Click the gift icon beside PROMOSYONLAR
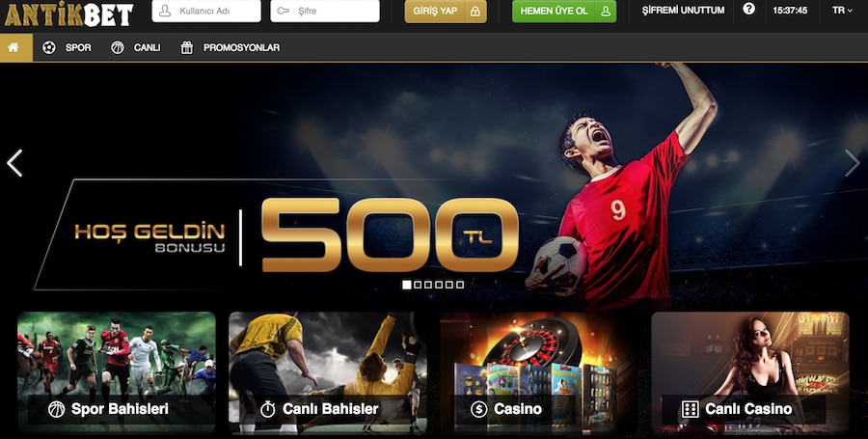 point(186,47)
